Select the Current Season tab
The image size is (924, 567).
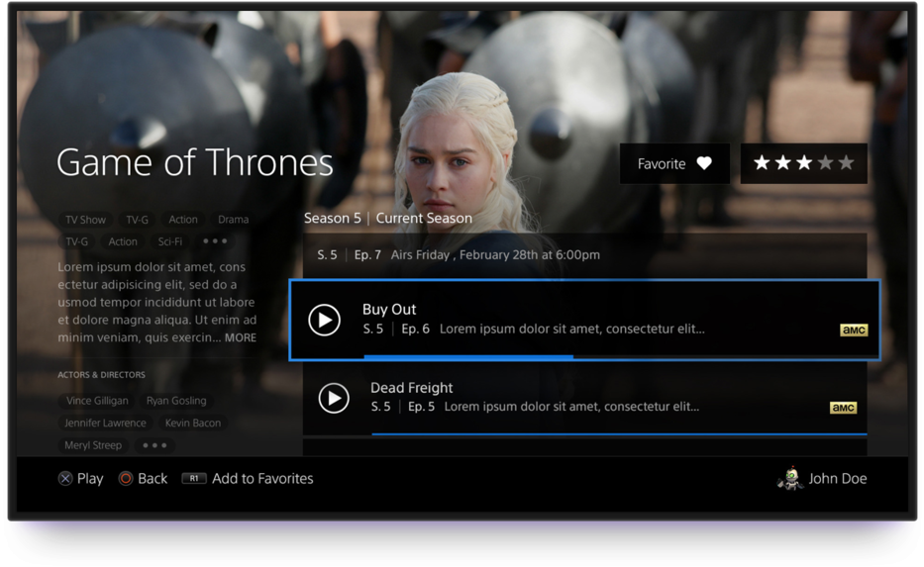point(424,218)
